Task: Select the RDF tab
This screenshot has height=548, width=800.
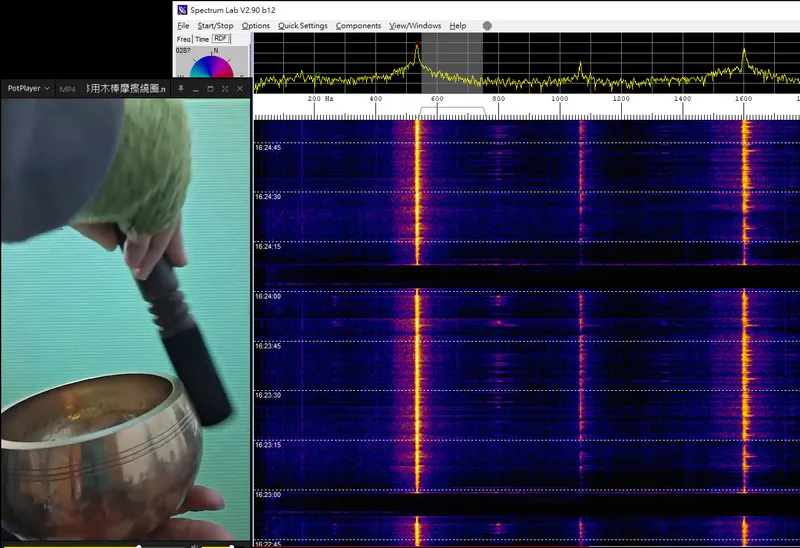Action: [x=221, y=38]
